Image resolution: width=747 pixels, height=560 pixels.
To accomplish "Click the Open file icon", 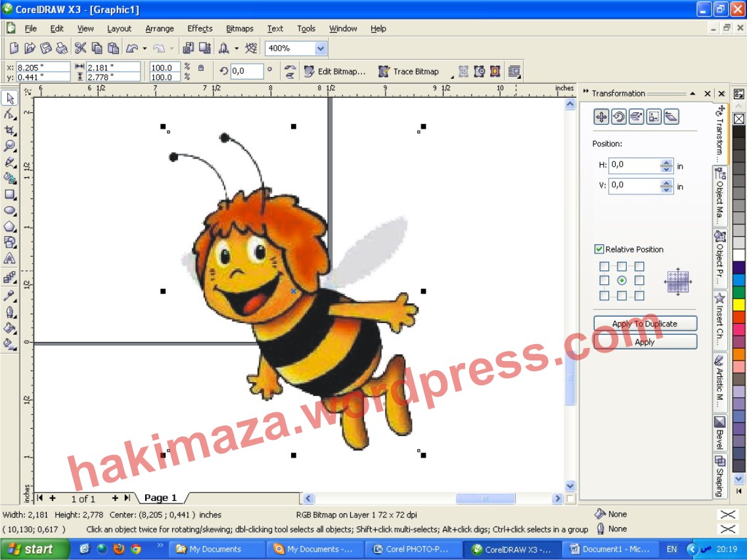I will click(30, 48).
